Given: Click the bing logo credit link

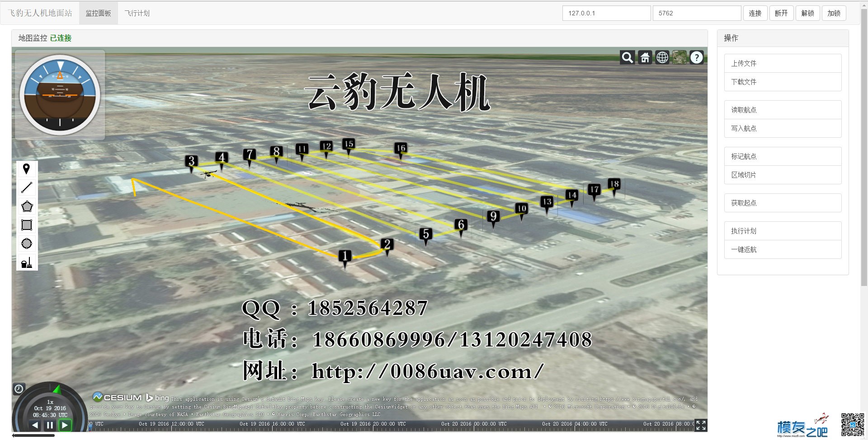Looking at the screenshot, I should (157, 398).
